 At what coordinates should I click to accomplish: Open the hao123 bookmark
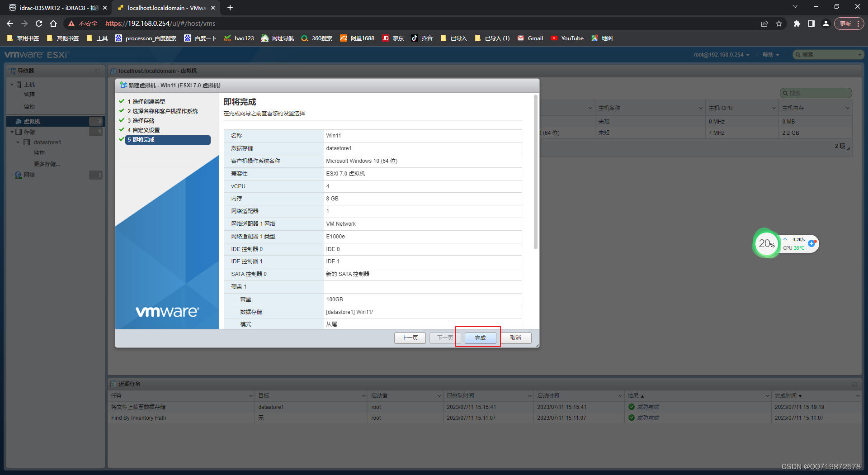239,38
